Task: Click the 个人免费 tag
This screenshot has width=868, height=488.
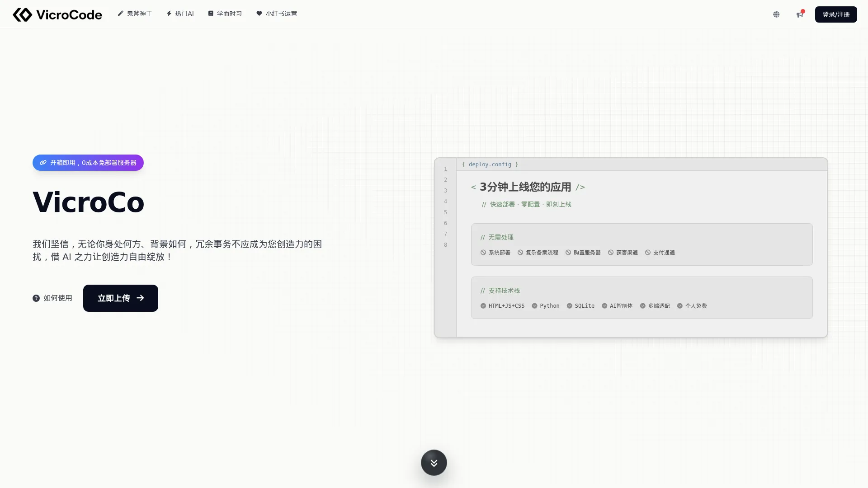Action: click(692, 306)
